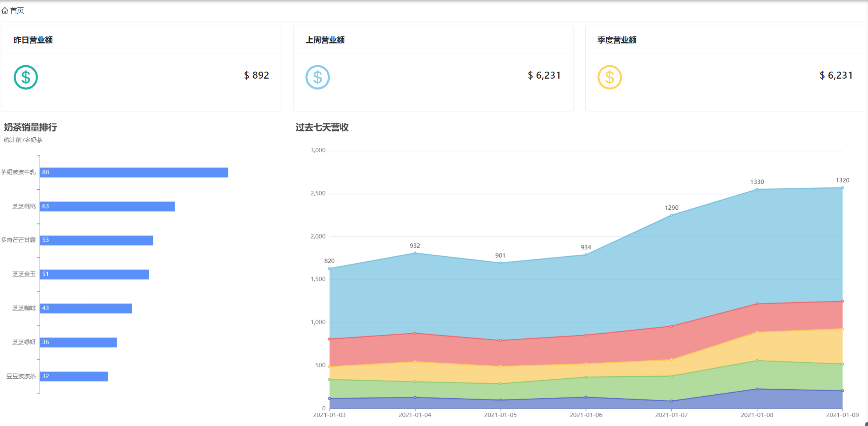This screenshot has width=868, height=426.
Task: Click the 2,500 y-axis label
Action: point(318,193)
